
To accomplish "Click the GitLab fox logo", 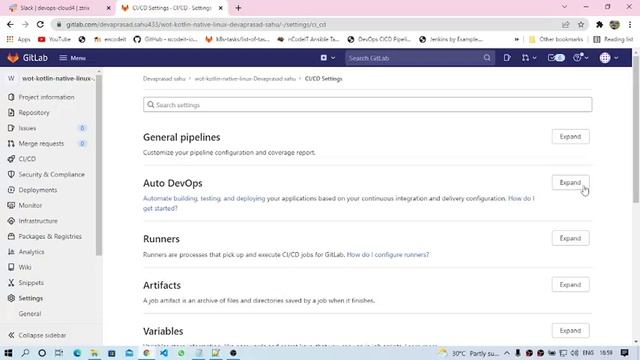I will [13, 58].
